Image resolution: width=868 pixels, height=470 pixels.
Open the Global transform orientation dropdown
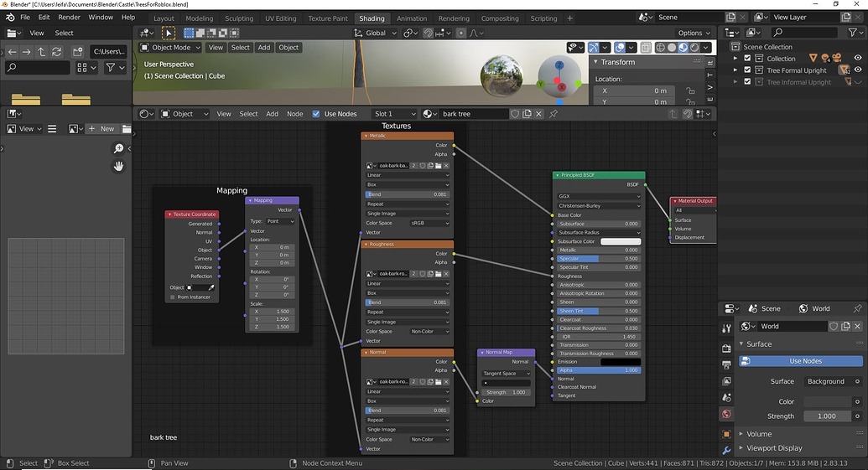point(376,34)
